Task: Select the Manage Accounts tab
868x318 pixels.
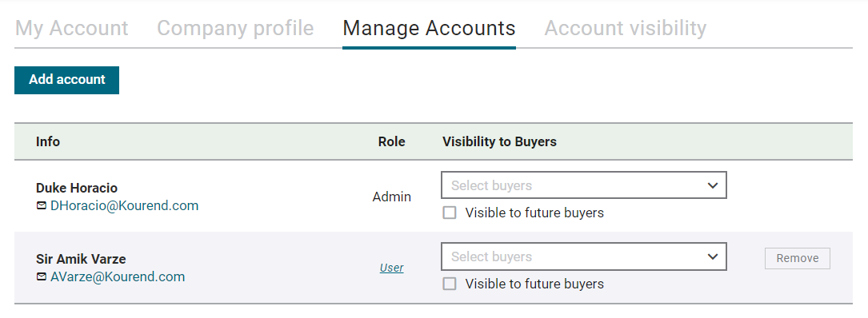Action: tap(429, 28)
